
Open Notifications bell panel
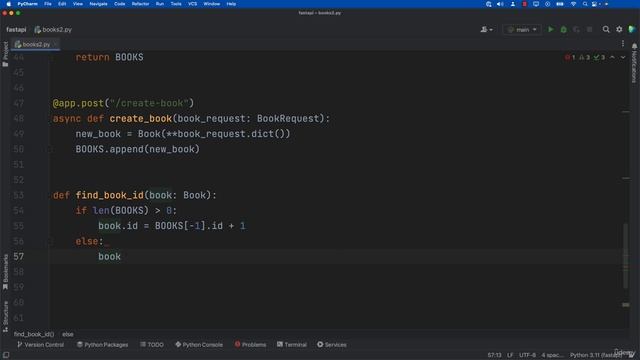[x=634, y=63]
